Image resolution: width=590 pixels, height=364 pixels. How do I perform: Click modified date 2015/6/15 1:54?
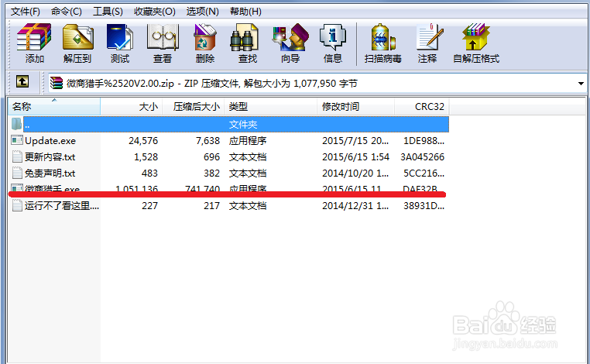tap(355, 157)
